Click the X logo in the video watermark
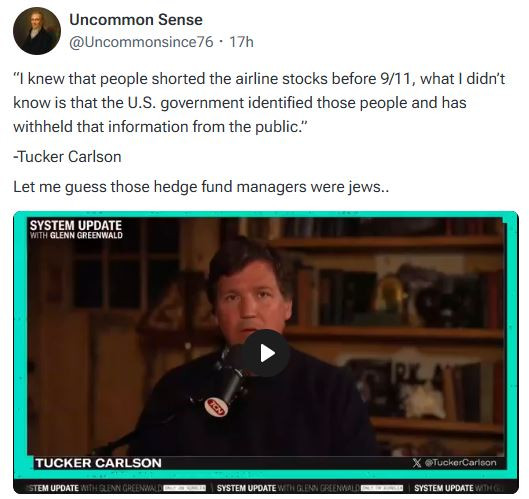Image resolution: width=529 pixels, height=499 pixels. [417, 463]
